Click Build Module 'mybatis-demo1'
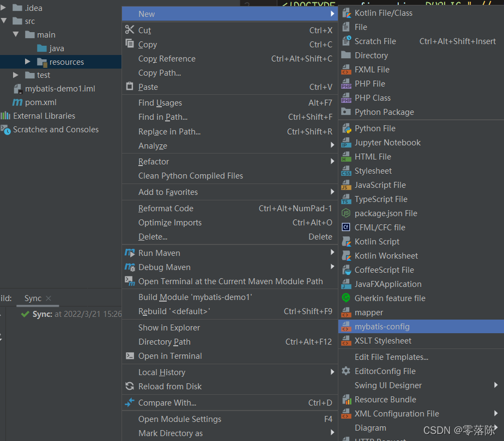504x441 pixels. (x=230, y=297)
